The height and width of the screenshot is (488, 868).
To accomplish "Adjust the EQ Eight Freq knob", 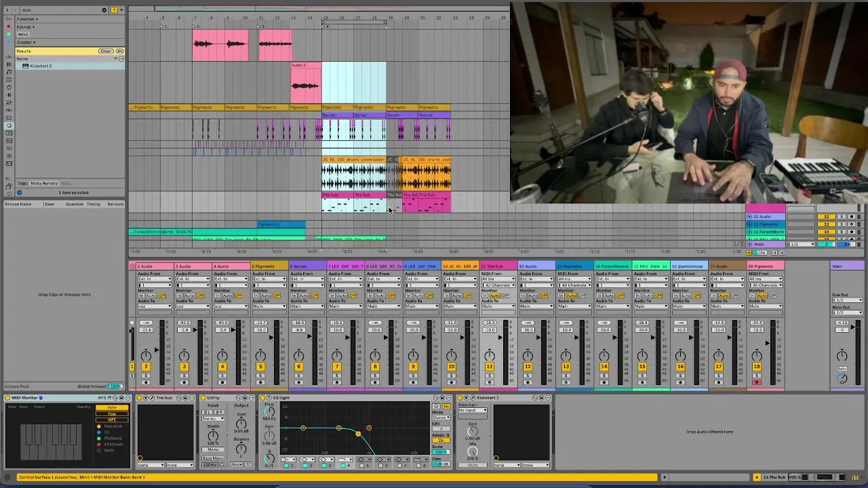I will click(x=269, y=412).
